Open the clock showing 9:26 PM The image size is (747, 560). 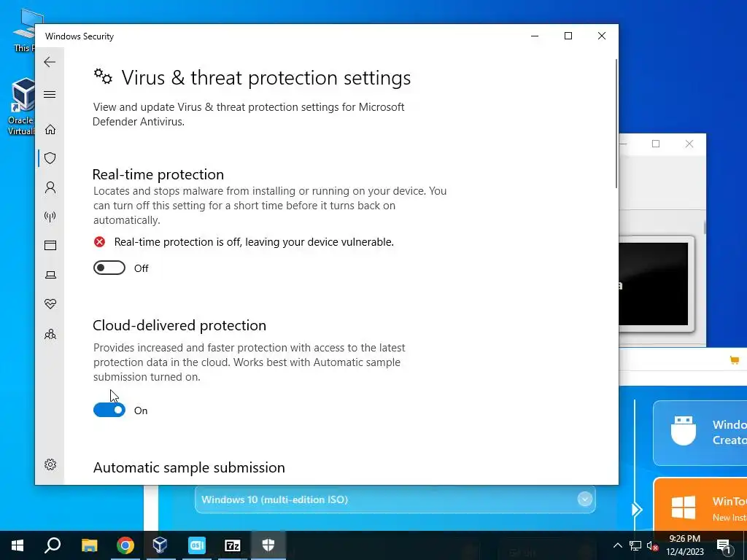click(x=684, y=545)
